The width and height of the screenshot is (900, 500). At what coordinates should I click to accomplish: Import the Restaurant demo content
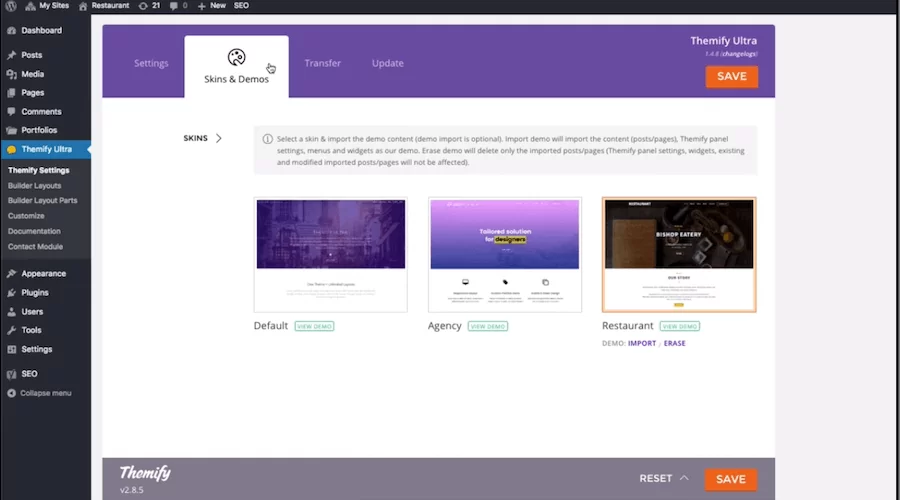[x=642, y=343]
